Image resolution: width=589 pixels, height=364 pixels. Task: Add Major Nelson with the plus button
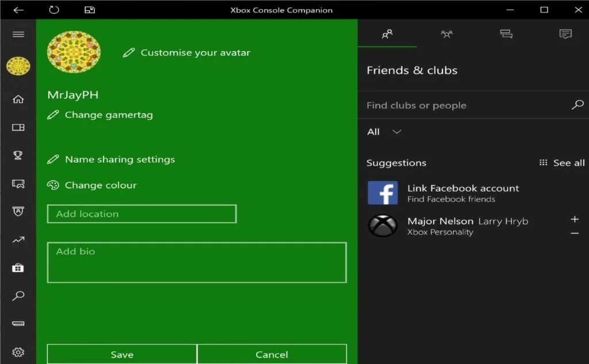pos(575,219)
